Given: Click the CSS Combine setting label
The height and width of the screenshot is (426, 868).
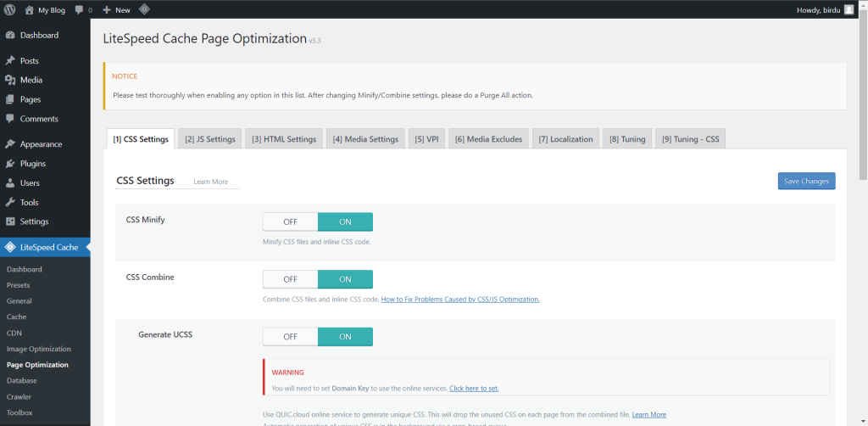Looking at the screenshot, I should coord(150,277).
